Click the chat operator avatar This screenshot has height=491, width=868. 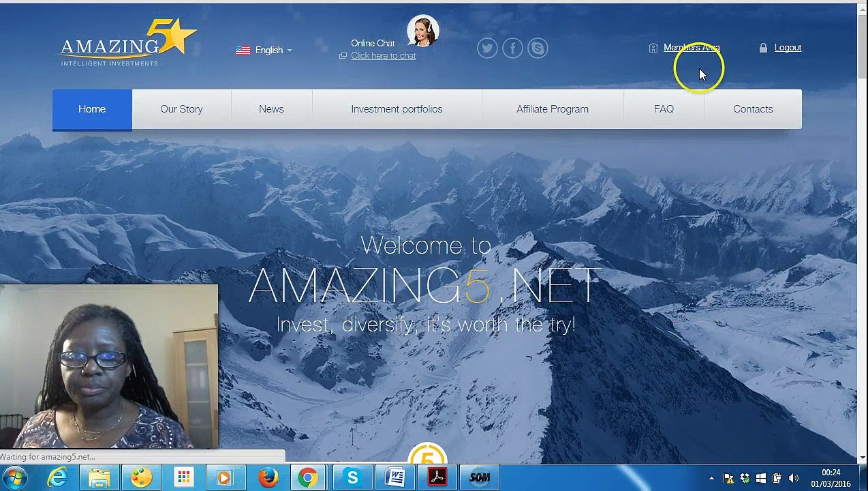423,31
